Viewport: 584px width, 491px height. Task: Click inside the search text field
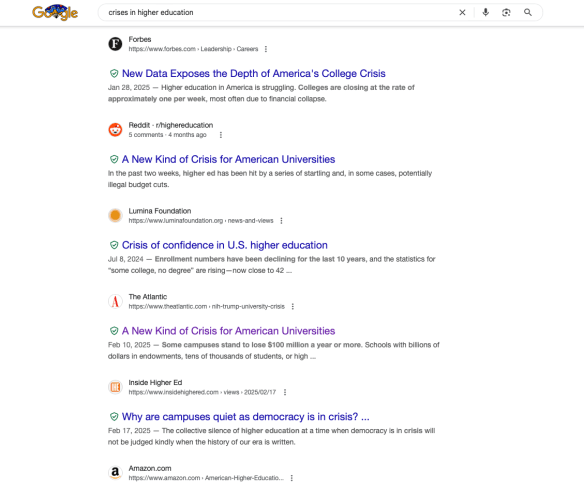(276, 12)
